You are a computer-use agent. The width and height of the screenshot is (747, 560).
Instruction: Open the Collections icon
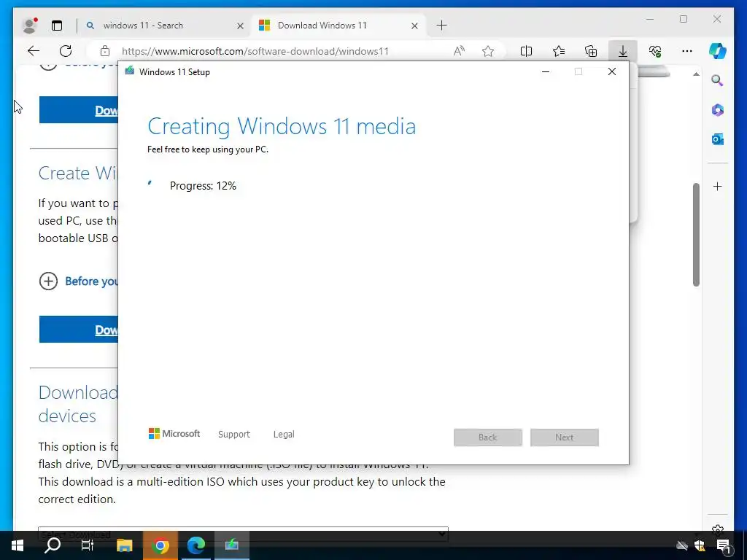click(x=591, y=51)
